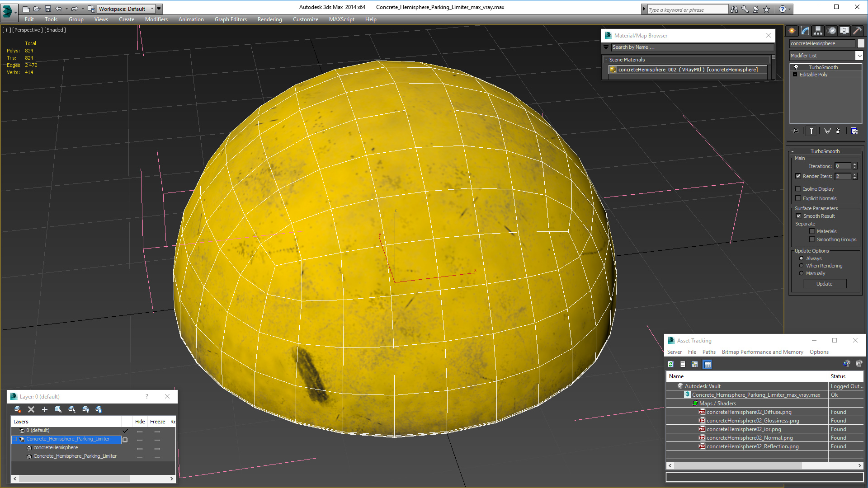Click Configure Modifier Sets icon
The height and width of the screenshot is (488, 868).
click(x=854, y=131)
